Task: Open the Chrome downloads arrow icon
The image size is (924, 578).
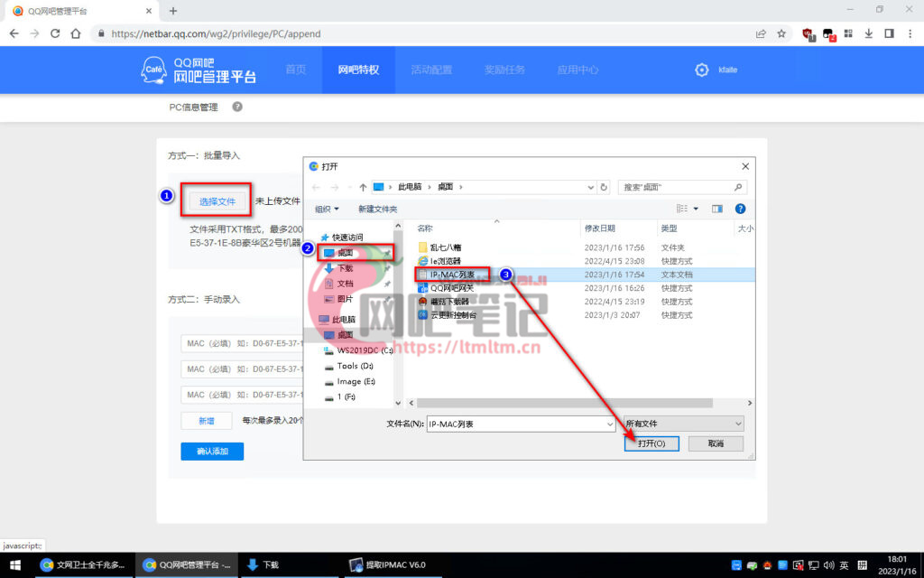Action: point(869,33)
